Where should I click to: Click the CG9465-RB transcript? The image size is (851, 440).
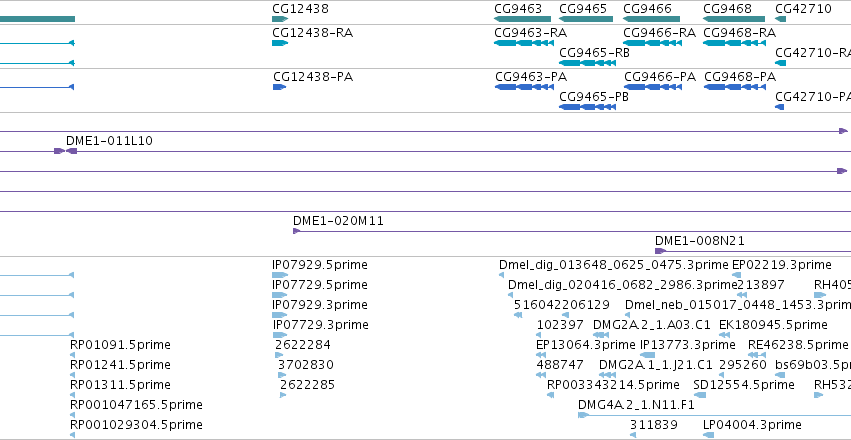tap(587, 63)
